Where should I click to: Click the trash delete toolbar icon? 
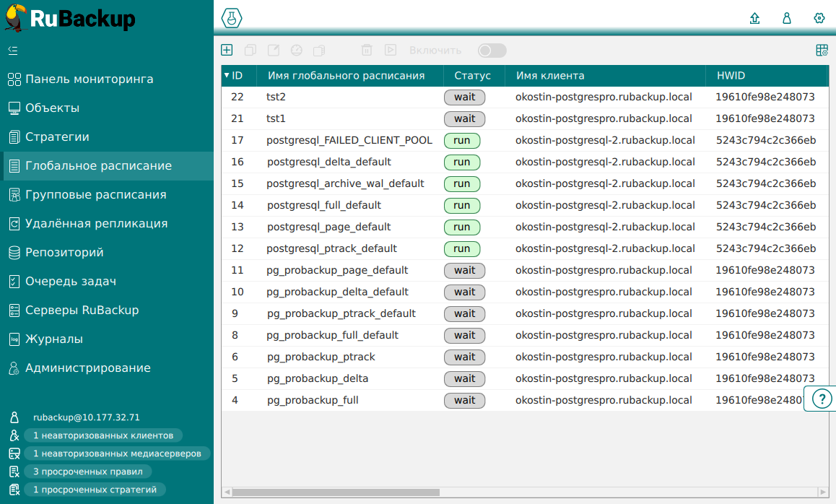click(x=367, y=50)
